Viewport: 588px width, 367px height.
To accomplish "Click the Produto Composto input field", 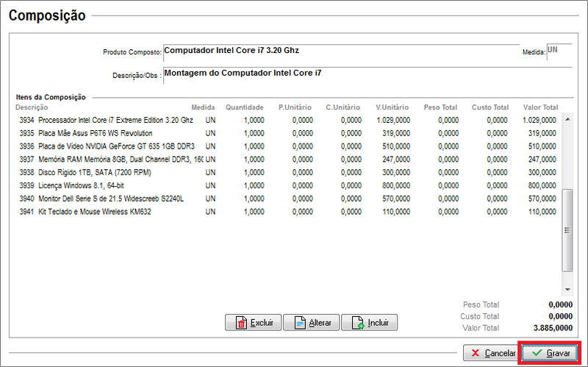I will [340, 51].
